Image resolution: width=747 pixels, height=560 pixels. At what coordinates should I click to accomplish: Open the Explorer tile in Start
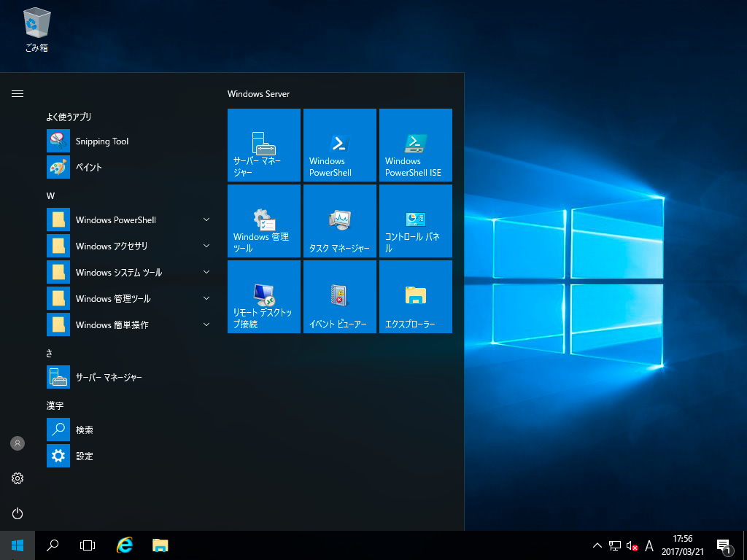416,297
